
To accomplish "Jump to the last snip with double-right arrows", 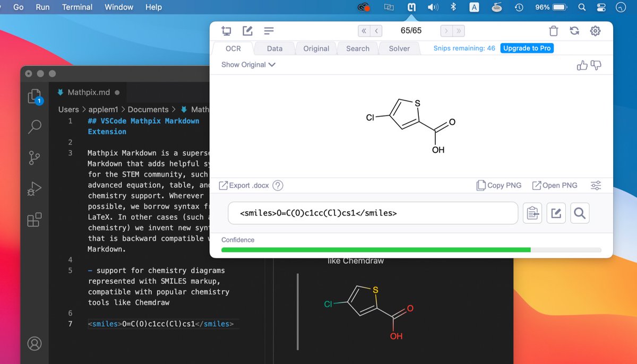I will 458,31.
